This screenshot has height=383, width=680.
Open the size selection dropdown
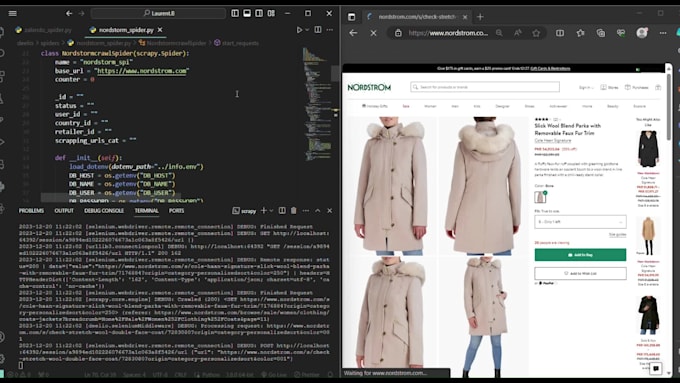[x=580, y=222]
